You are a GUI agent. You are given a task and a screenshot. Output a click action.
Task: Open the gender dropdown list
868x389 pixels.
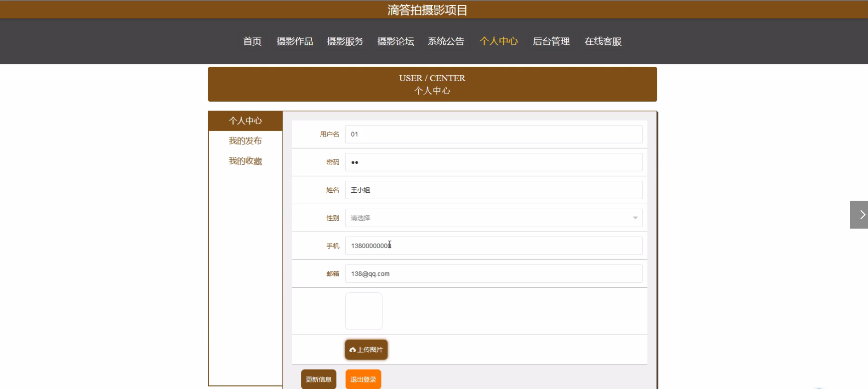(x=494, y=218)
